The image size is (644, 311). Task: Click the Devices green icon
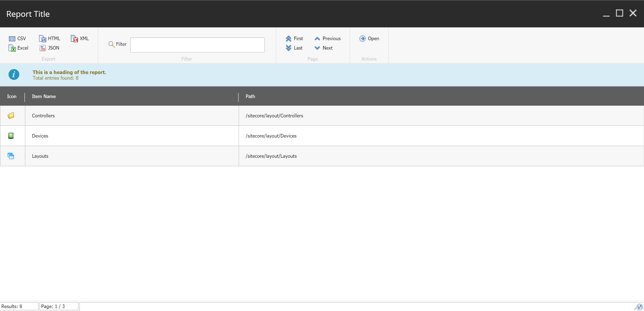[x=11, y=136]
